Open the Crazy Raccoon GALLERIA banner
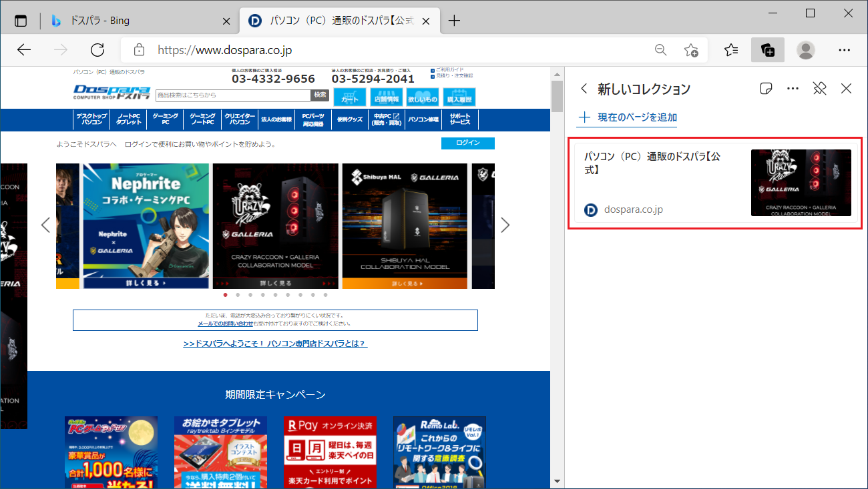Image resolution: width=868 pixels, height=489 pixels. tap(275, 226)
